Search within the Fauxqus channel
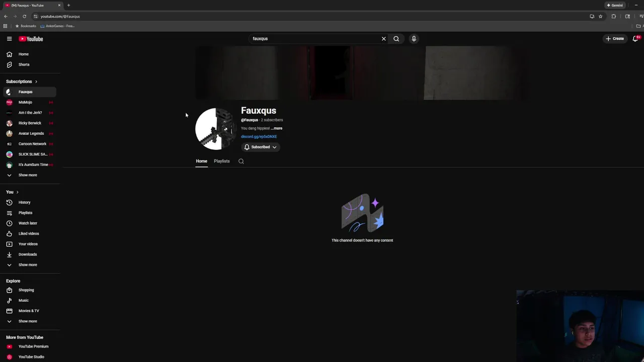 coord(241,161)
